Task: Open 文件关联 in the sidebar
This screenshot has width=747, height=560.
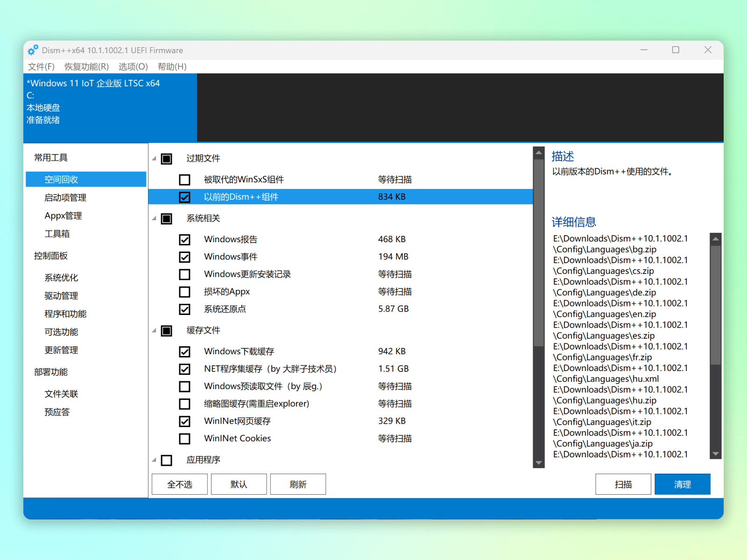Action: tap(61, 394)
